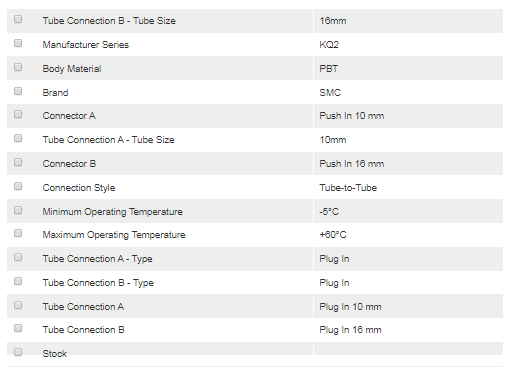
Task: Click the Push In 16 mm value
Action: pos(352,164)
